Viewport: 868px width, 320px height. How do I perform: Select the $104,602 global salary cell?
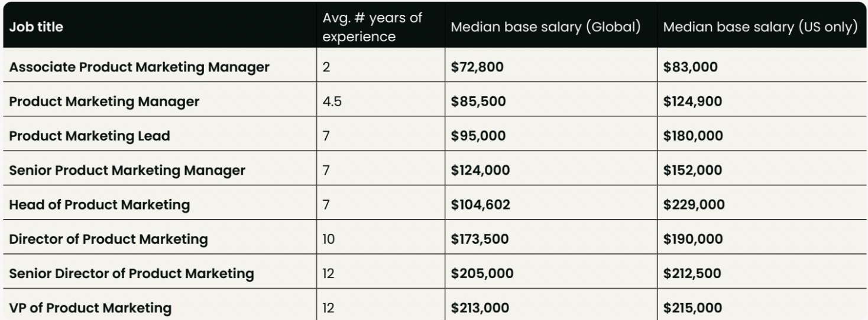(480, 205)
